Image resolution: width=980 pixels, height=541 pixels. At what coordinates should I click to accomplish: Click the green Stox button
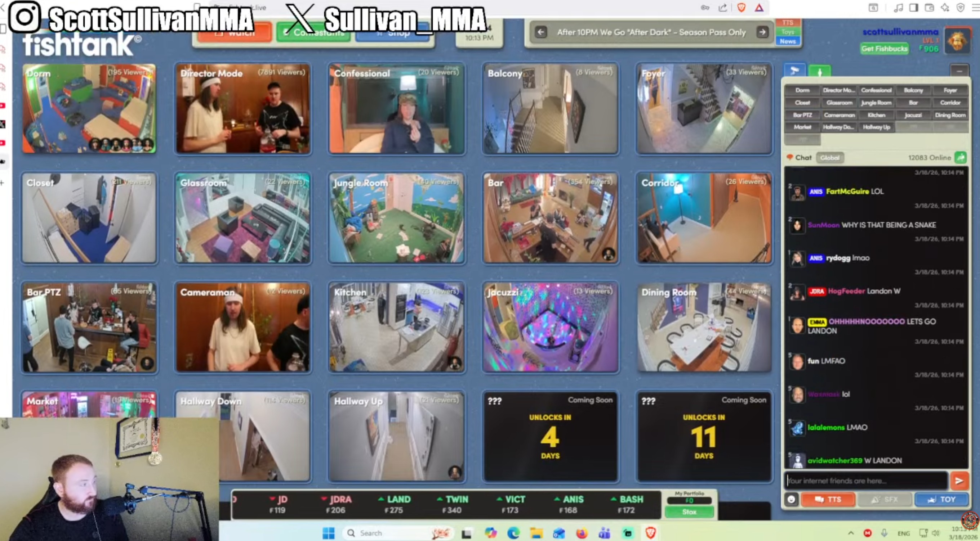(689, 512)
